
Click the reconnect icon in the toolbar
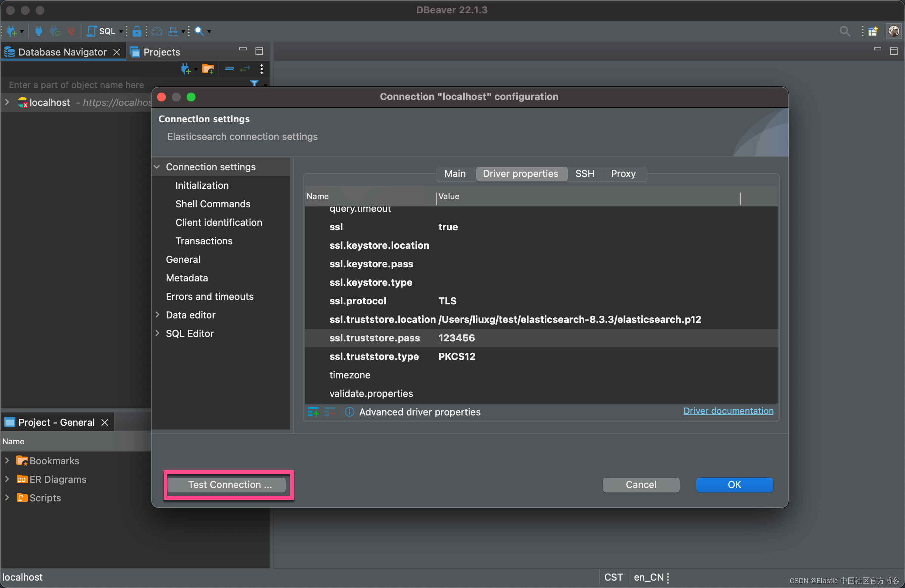point(55,31)
